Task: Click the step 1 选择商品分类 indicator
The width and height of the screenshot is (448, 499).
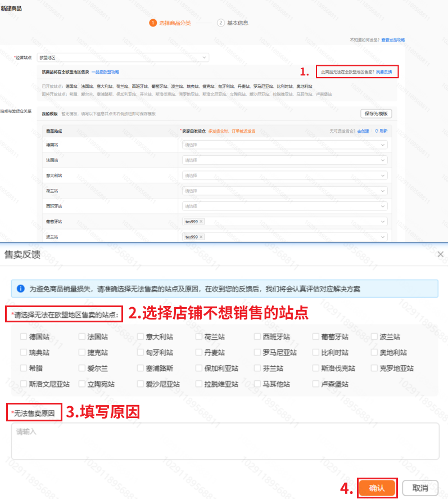Action: (x=153, y=23)
